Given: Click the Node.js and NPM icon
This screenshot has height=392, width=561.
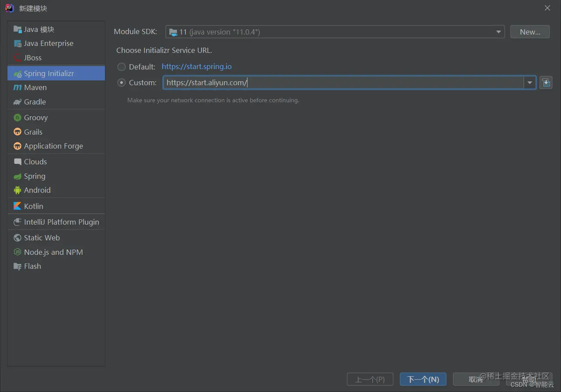Looking at the screenshot, I should tap(17, 252).
